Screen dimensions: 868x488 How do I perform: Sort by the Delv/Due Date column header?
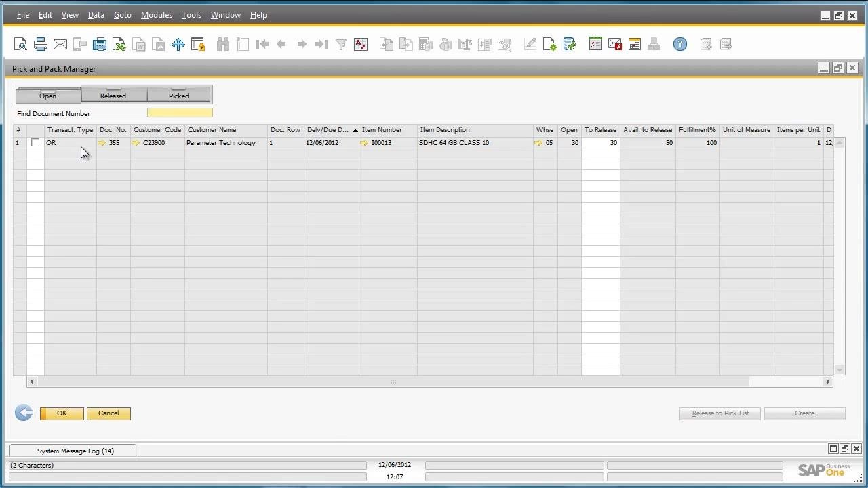pyautogui.click(x=331, y=130)
